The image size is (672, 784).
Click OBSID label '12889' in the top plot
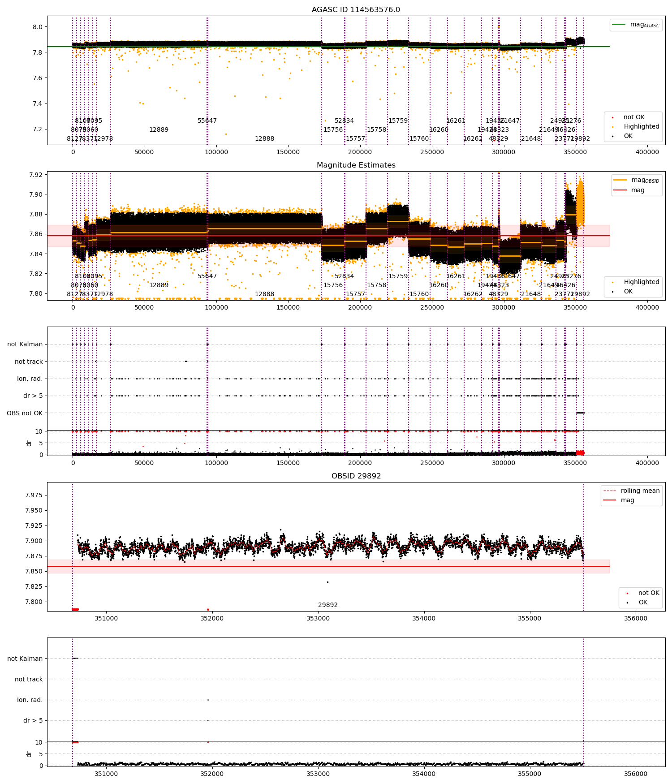click(x=159, y=129)
